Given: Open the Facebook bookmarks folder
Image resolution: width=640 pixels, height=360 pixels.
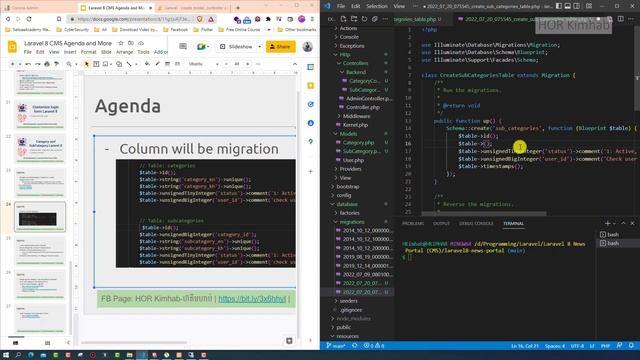Looking at the screenshot, I should tap(176, 30).
